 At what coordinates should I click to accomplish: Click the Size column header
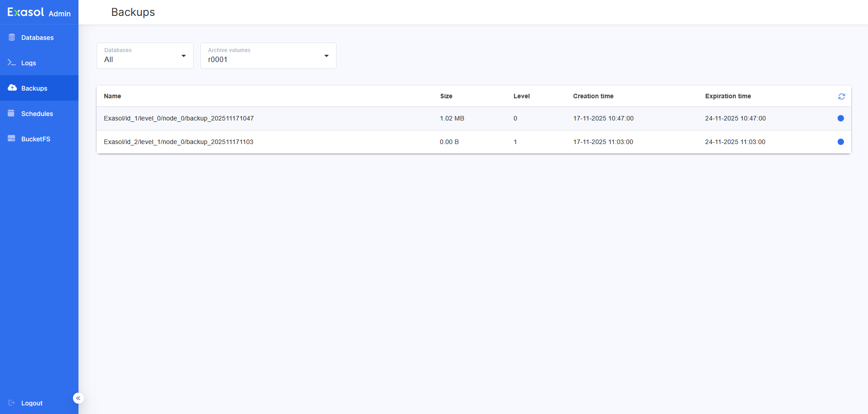click(x=446, y=96)
